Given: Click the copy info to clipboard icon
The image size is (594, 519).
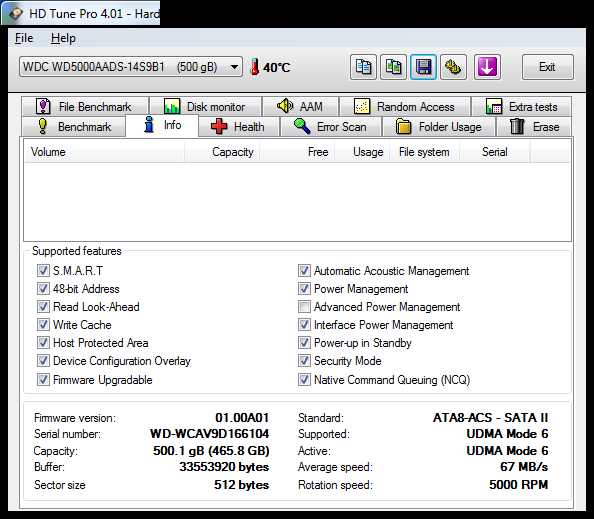Looking at the screenshot, I should tap(363, 67).
